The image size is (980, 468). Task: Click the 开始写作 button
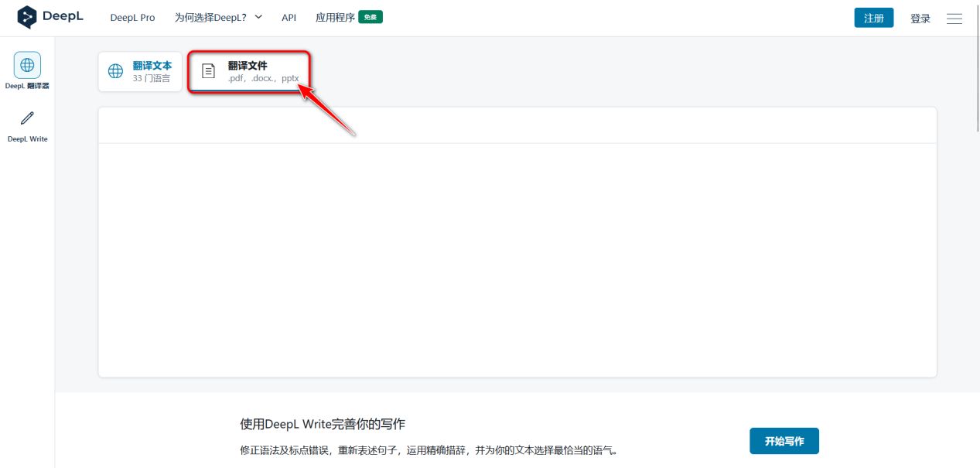click(784, 441)
